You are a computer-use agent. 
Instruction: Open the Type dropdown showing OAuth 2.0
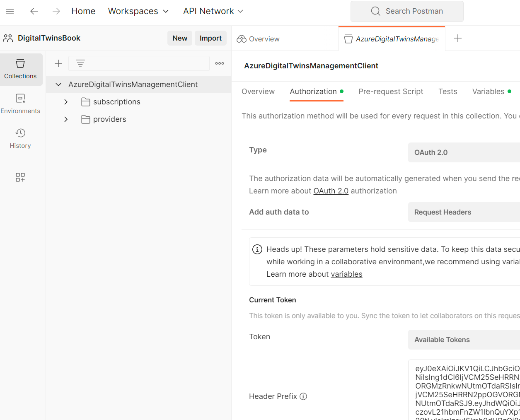click(x=464, y=152)
